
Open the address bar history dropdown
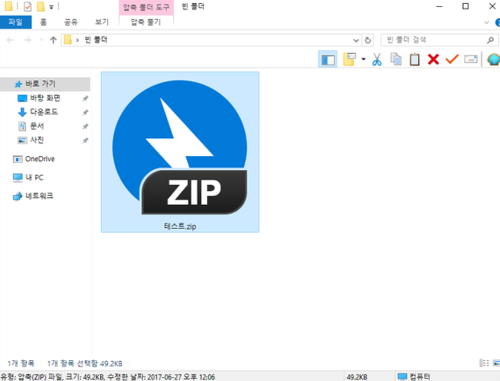click(x=356, y=40)
